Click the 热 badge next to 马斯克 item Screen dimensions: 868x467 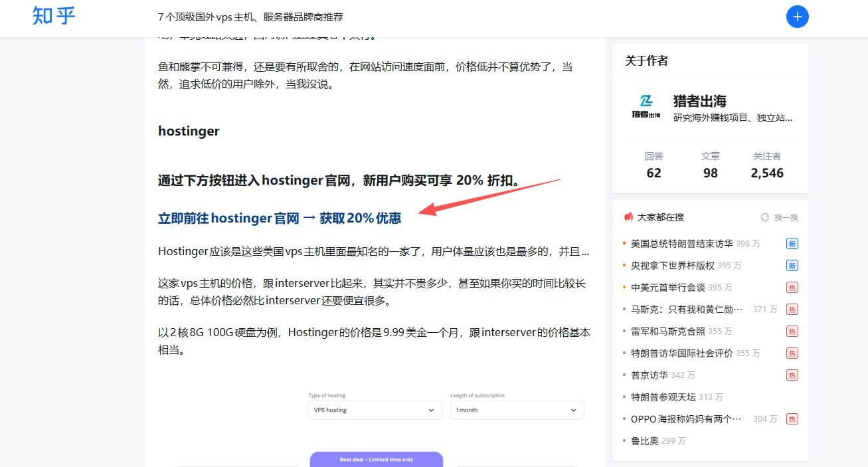pyautogui.click(x=792, y=310)
